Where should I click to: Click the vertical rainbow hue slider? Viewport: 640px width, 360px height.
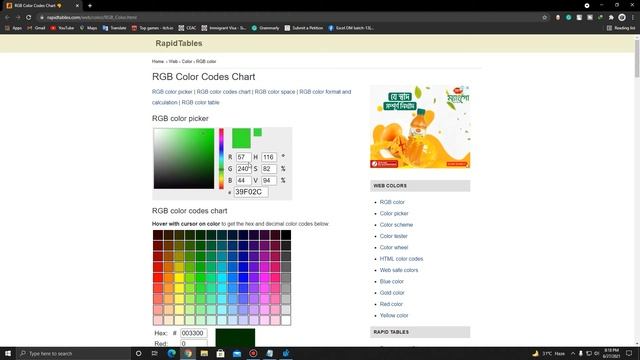tap(221, 158)
